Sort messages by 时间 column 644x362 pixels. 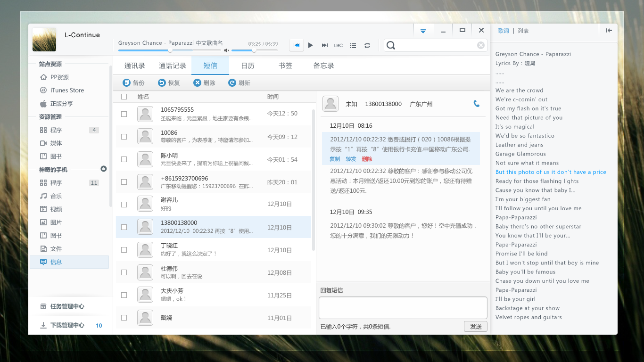[273, 97]
